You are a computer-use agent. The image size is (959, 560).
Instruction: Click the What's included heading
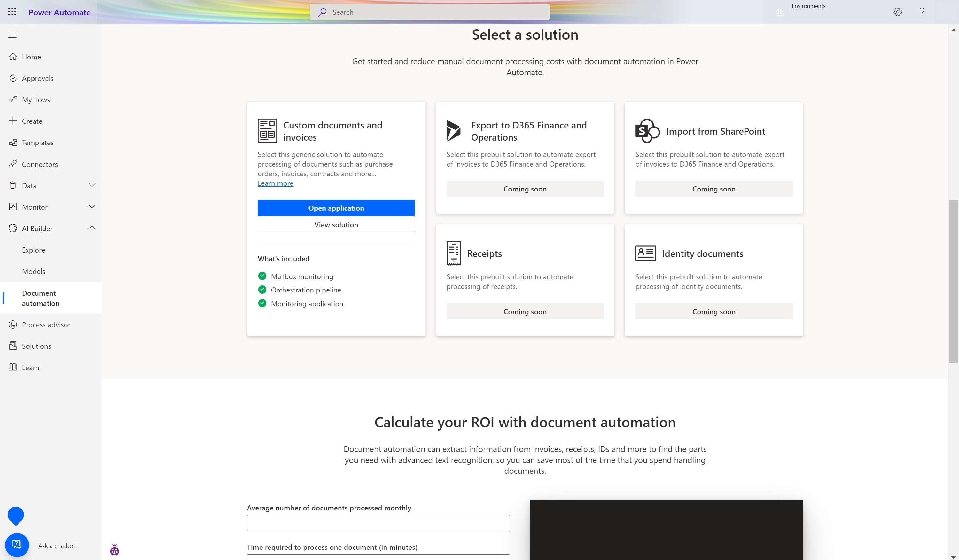click(x=284, y=259)
